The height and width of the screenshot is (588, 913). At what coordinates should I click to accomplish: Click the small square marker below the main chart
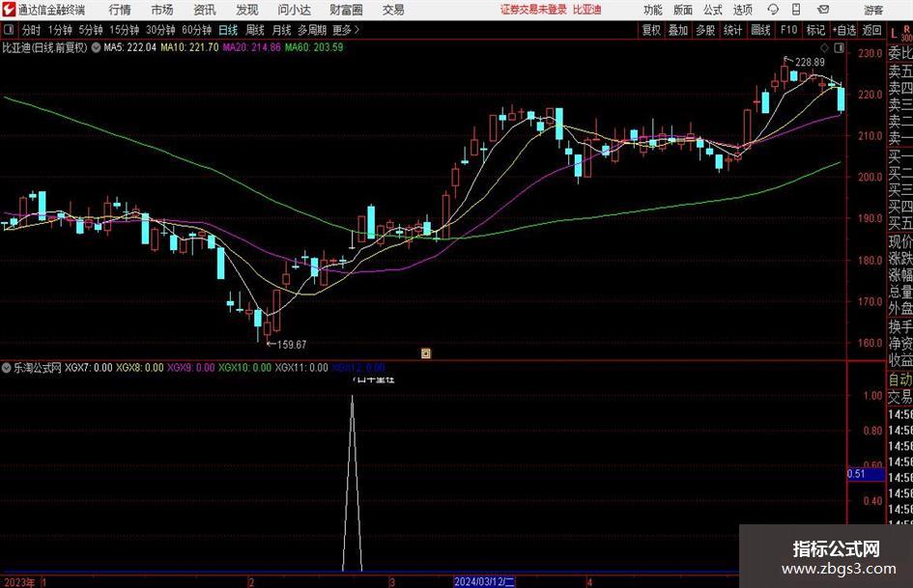[426, 353]
